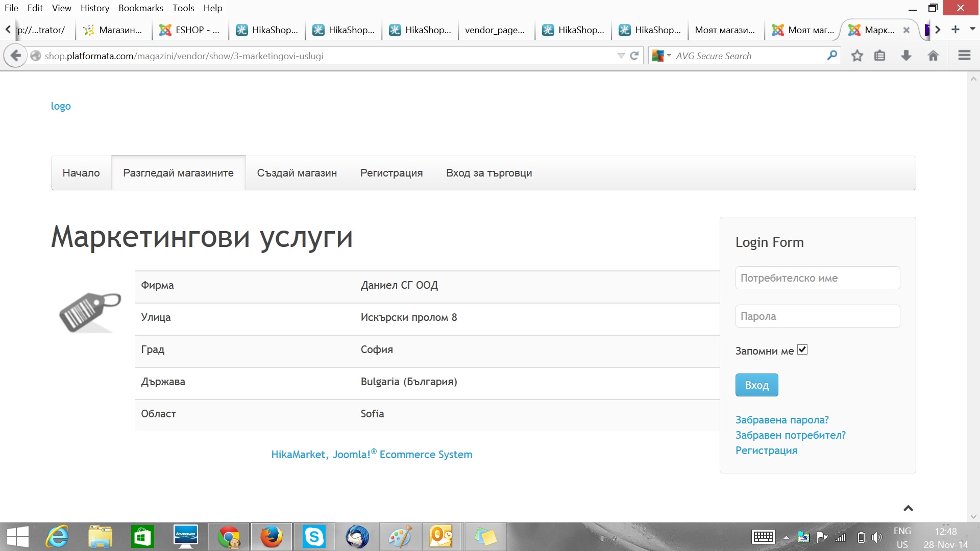
Task: Select Създай магазин navigation item
Action: point(297,173)
